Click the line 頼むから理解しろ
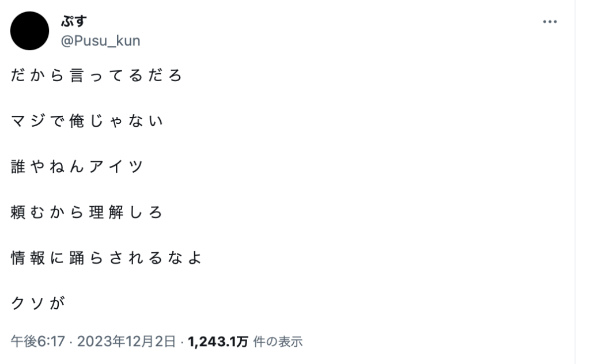The width and height of the screenshot is (590, 364). click(87, 212)
